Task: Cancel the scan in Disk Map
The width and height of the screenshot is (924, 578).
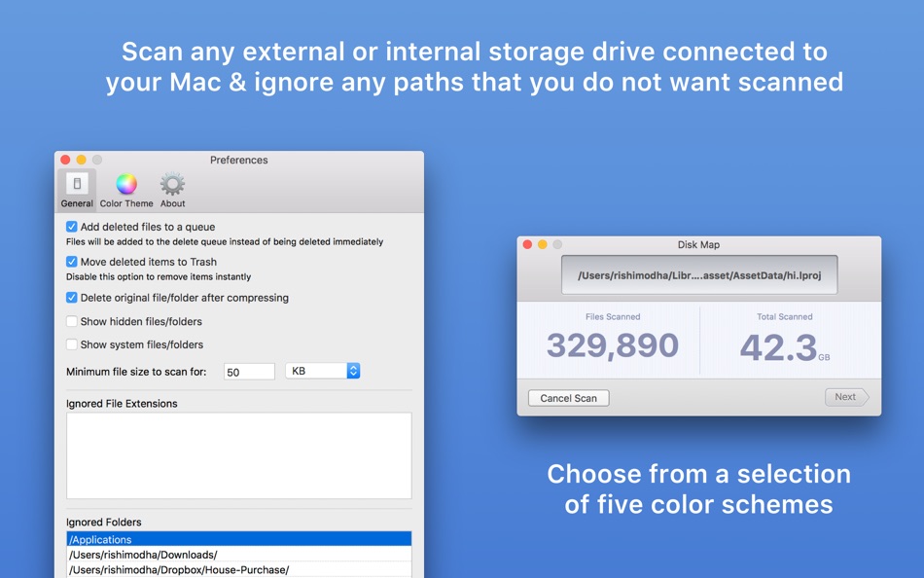Action: pos(569,398)
